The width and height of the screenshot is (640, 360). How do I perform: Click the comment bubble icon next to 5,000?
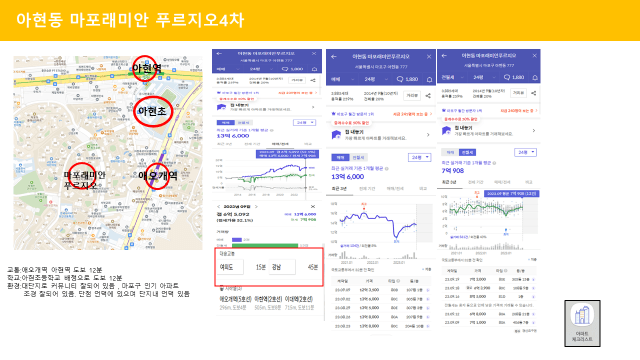(285, 69)
